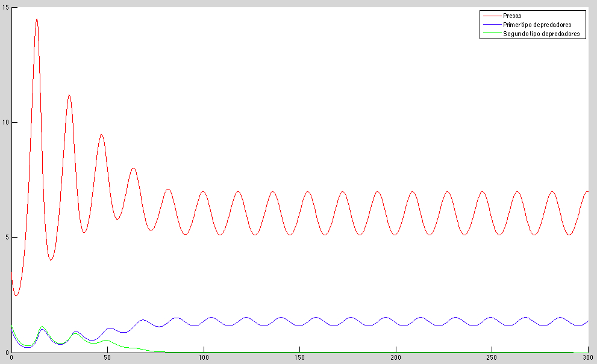
Task: Click the y-axis tick label 15
Action: (x=5, y=8)
